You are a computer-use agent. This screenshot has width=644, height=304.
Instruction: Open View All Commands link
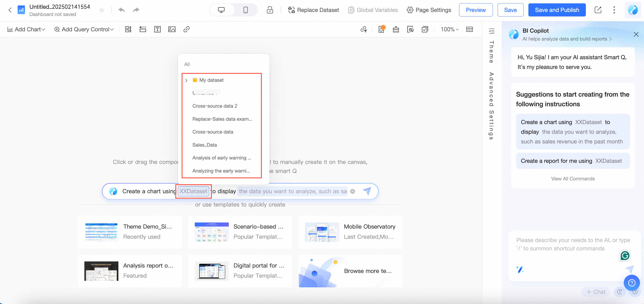(x=573, y=179)
